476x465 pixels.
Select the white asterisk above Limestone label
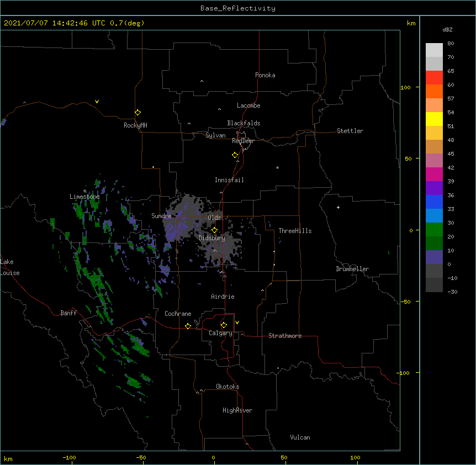coord(84,191)
